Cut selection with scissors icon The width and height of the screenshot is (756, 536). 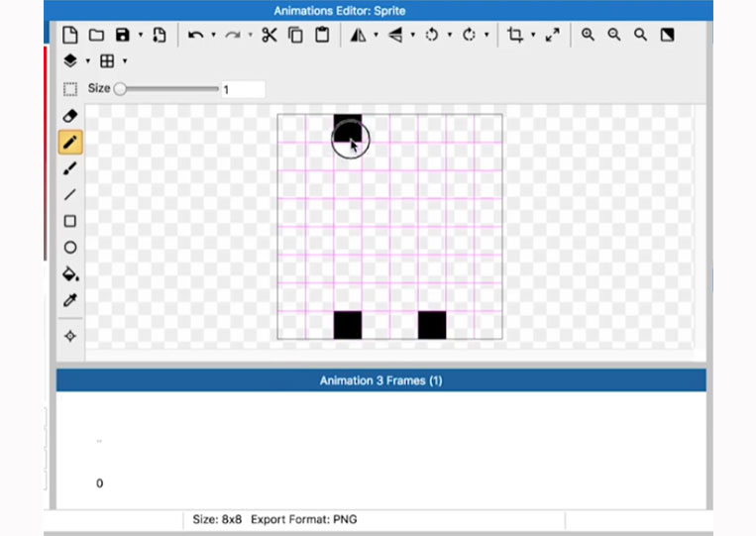(270, 35)
